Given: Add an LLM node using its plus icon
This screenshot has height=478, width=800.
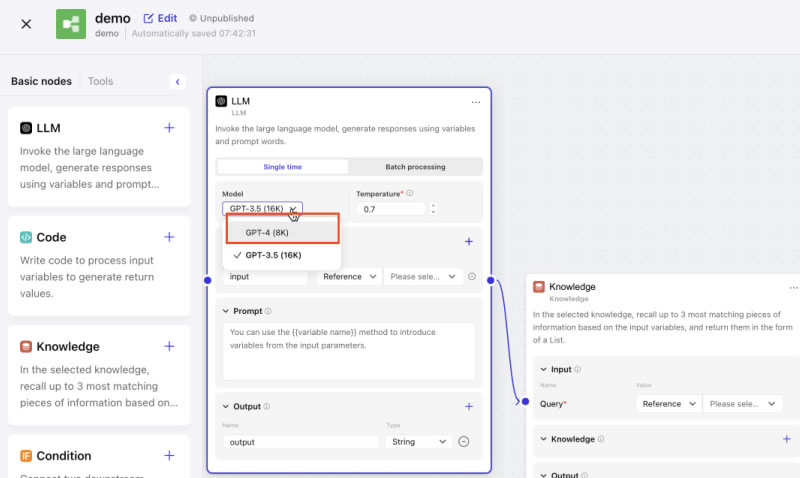Looking at the screenshot, I should point(169,128).
